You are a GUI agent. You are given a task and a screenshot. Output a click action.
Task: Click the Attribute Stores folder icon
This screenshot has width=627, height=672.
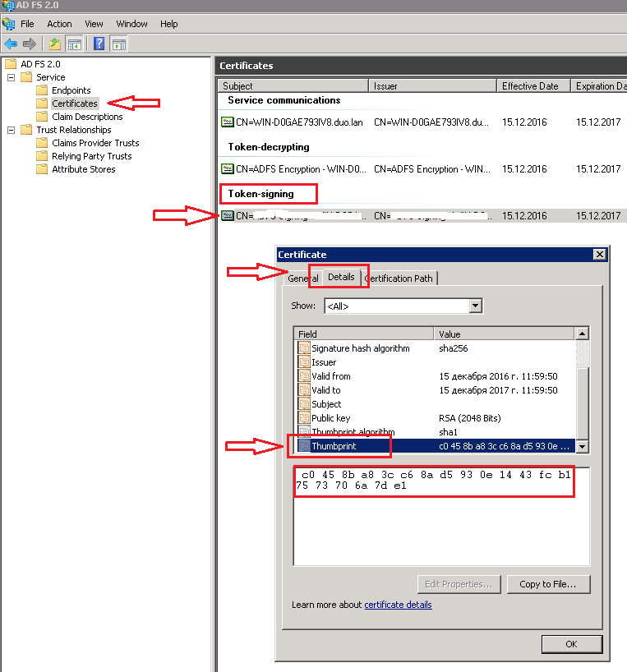[42, 169]
